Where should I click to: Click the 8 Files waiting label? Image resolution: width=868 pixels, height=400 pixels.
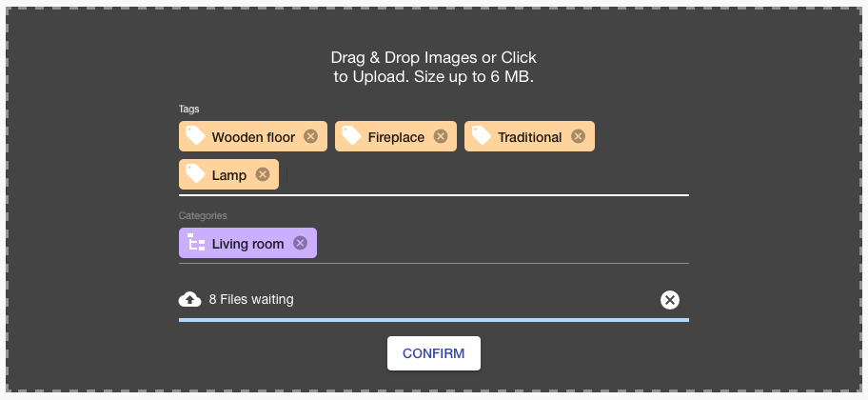click(x=251, y=300)
